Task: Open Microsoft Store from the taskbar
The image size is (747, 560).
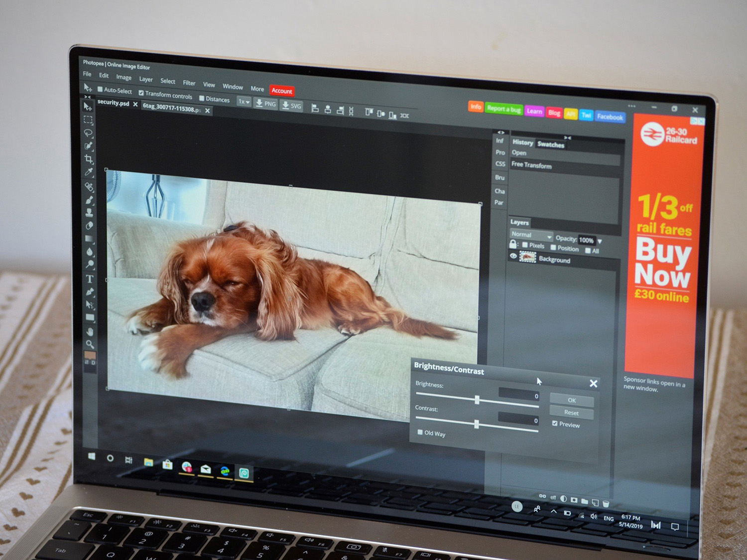Action: click(167, 464)
